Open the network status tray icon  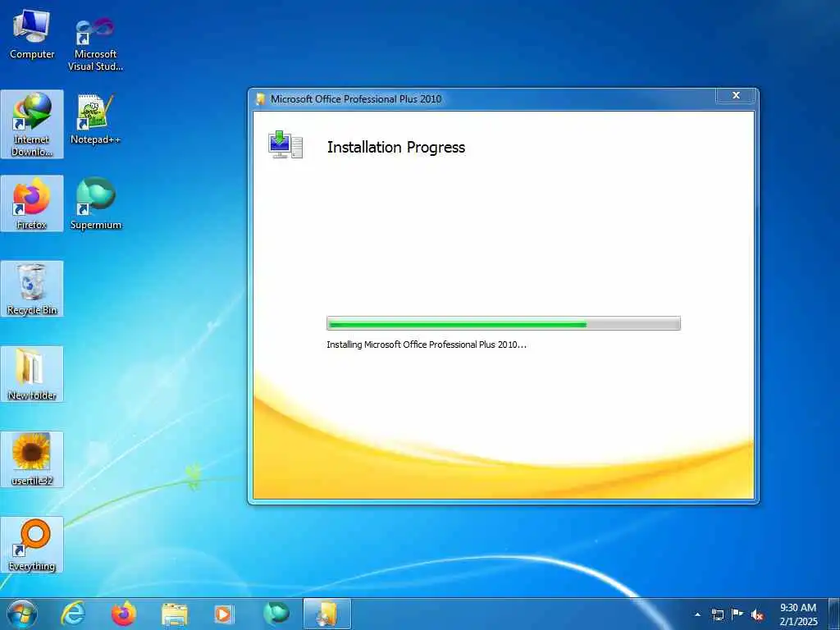[x=717, y=614]
